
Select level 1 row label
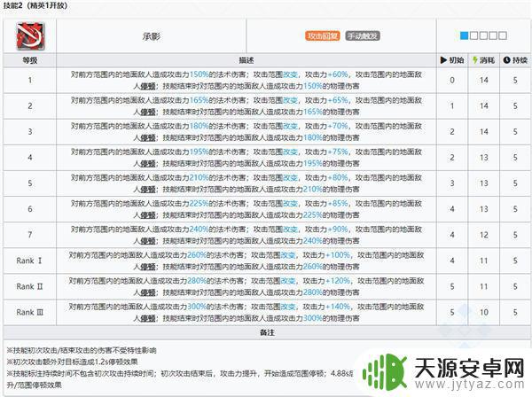30,81
